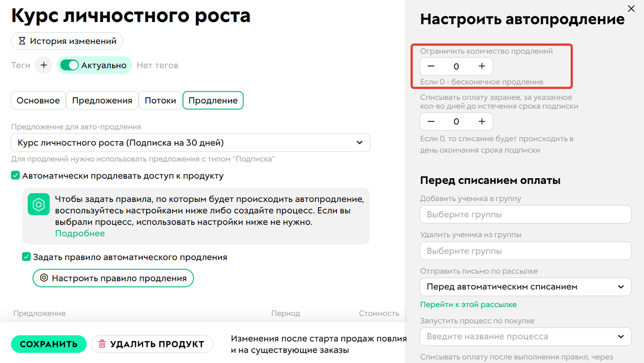Click the Удалить ученика из группы field

pos(525,251)
